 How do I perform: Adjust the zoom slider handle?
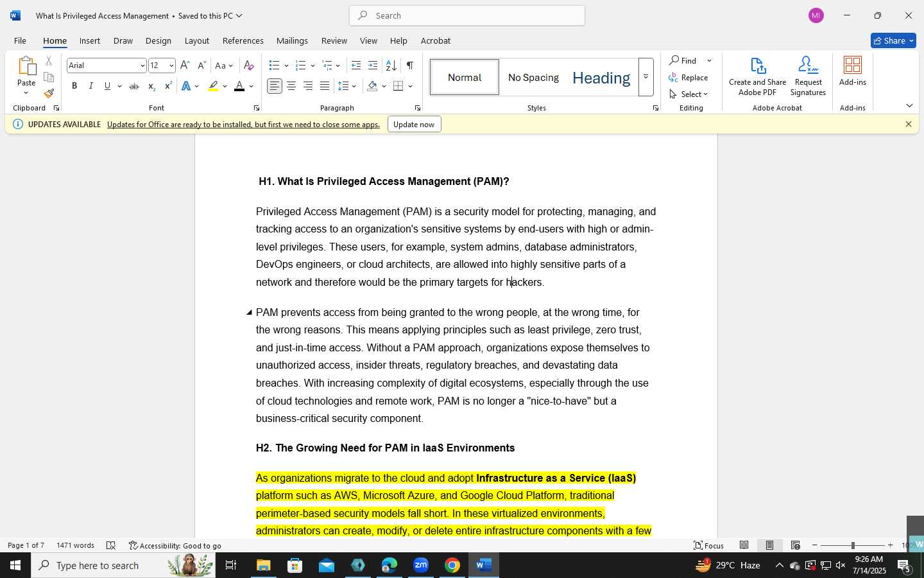click(x=853, y=545)
